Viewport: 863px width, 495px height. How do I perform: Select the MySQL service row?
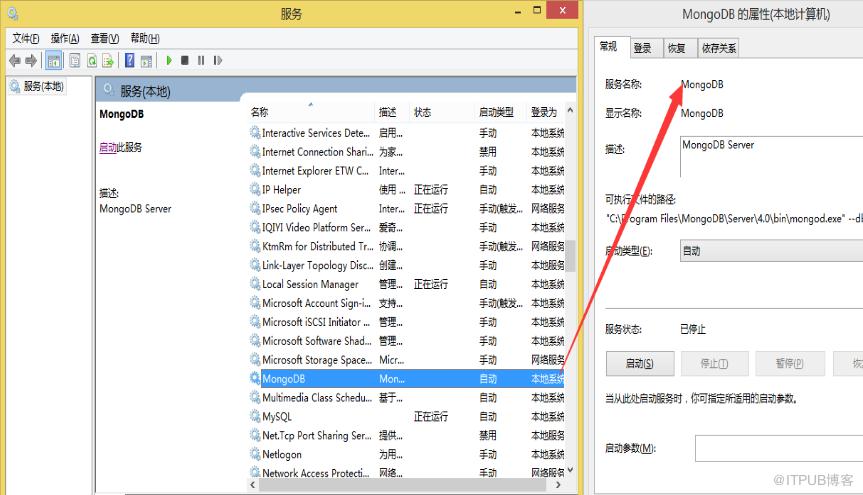tap(407, 416)
